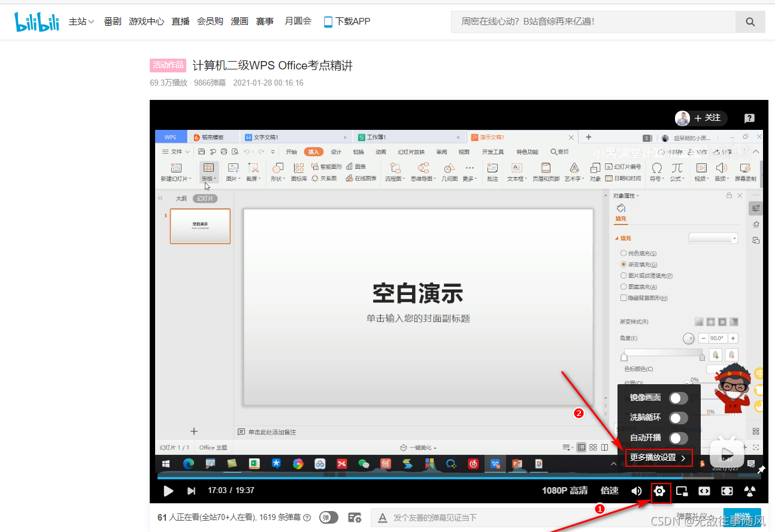Click the 下载APP link
Viewport: 775px width, 532px height.
click(x=353, y=22)
